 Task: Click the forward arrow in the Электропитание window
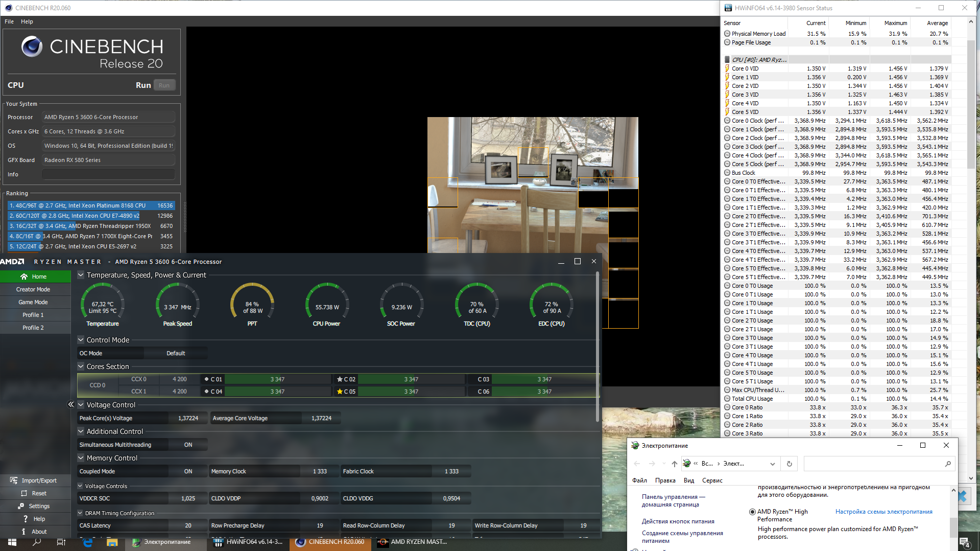(x=652, y=464)
